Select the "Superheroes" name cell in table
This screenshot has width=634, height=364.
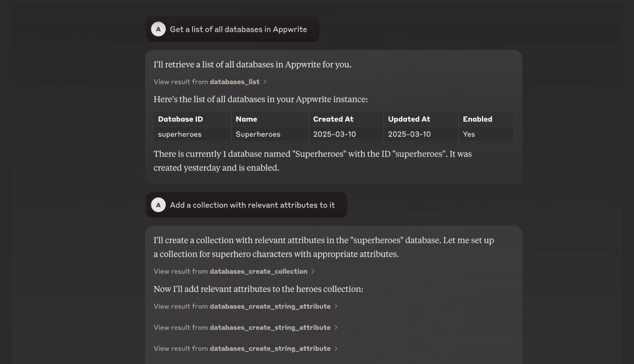(258, 134)
